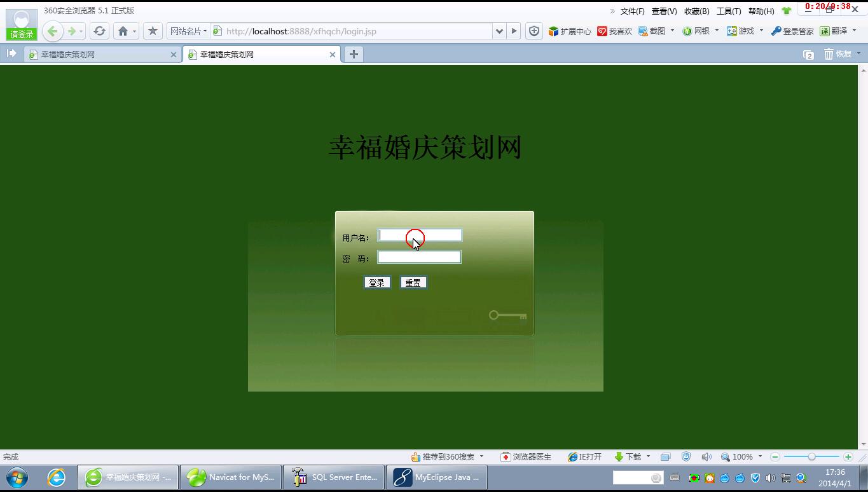Image resolution: width=868 pixels, height=492 pixels.
Task: Close the active 幸福婚庆策划网 tab
Action: [333, 55]
